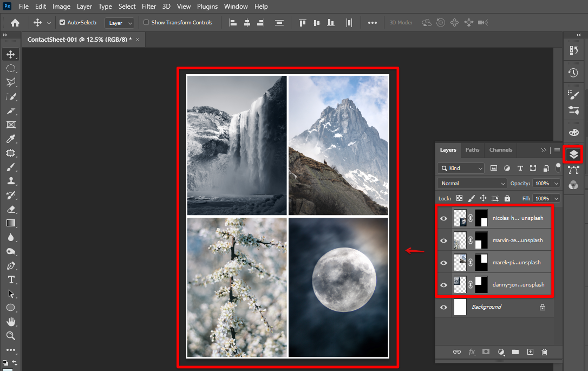Select the marek-pi...unsplash layer
588x371 pixels.
[516, 263]
